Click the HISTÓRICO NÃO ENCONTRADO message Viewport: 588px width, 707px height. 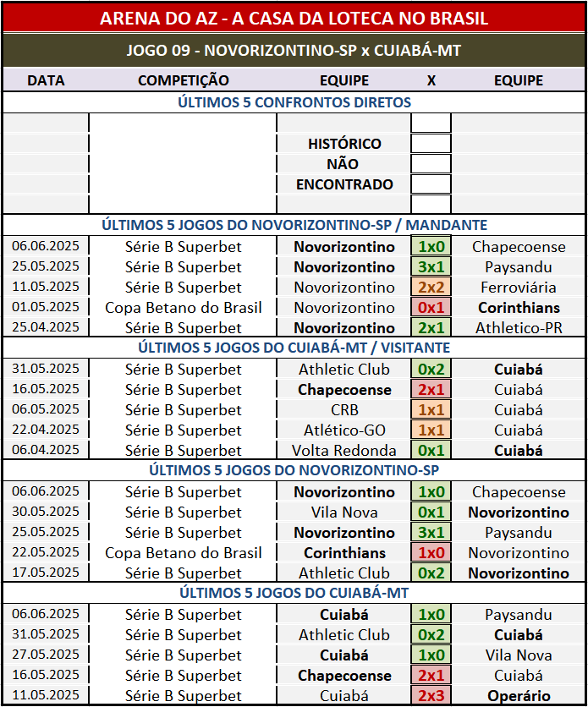point(344,164)
